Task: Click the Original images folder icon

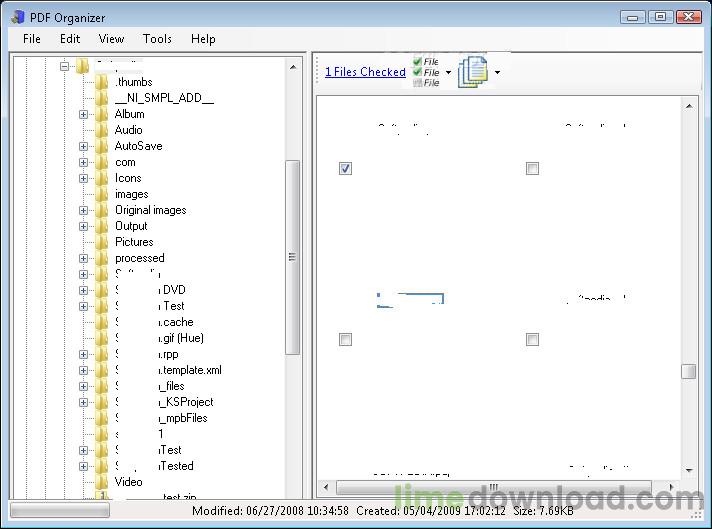Action: 102,210
